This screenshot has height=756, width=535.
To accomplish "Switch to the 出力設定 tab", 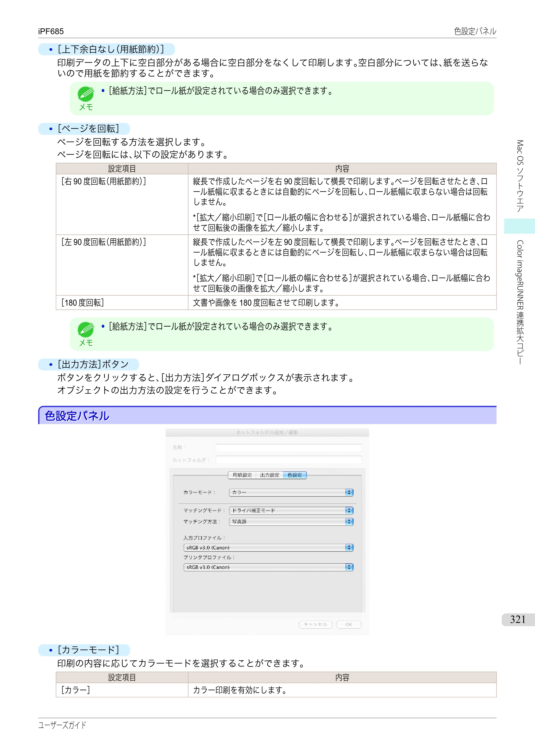I will click(x=270, y=475).
